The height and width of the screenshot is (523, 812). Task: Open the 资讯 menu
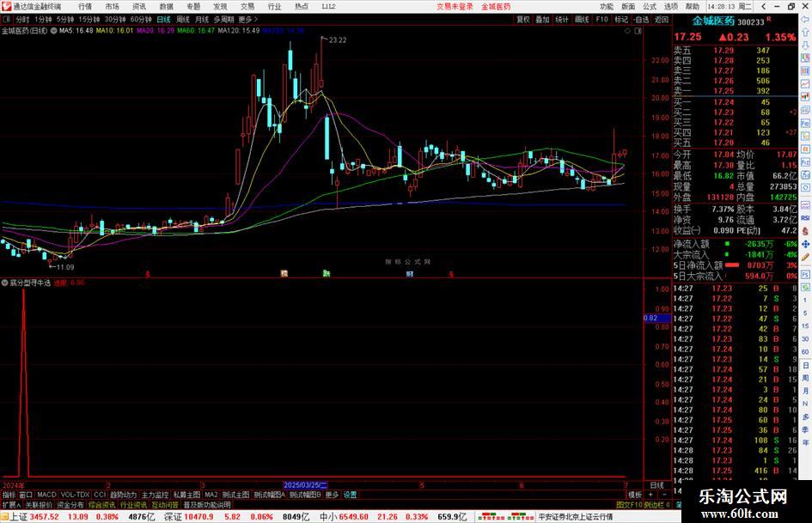pyautogui.click(x=139, y=7)
